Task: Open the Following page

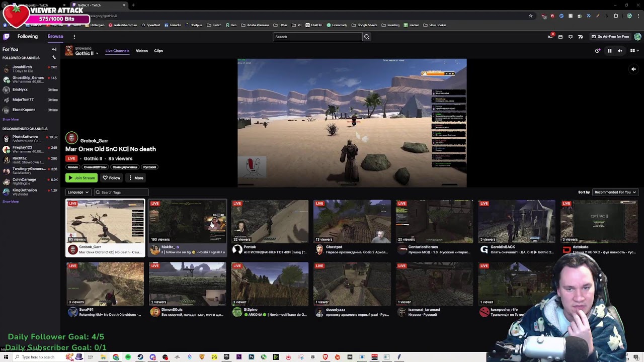Action: (x=28, y=37)
